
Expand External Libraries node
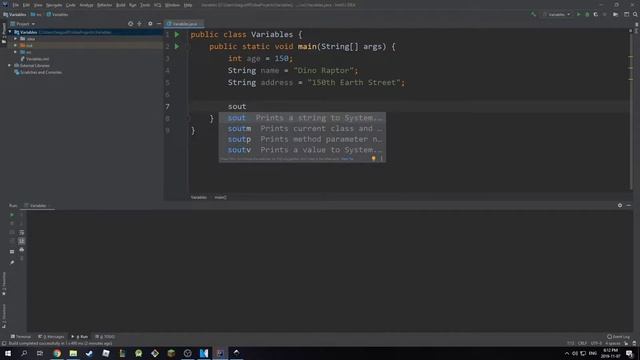[x=10, y=65]
